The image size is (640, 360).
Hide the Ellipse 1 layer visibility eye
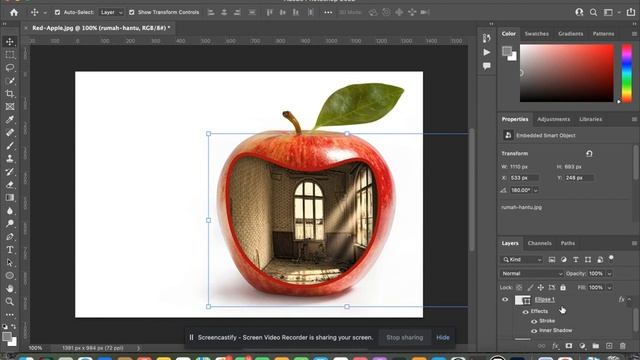[505, 300]
